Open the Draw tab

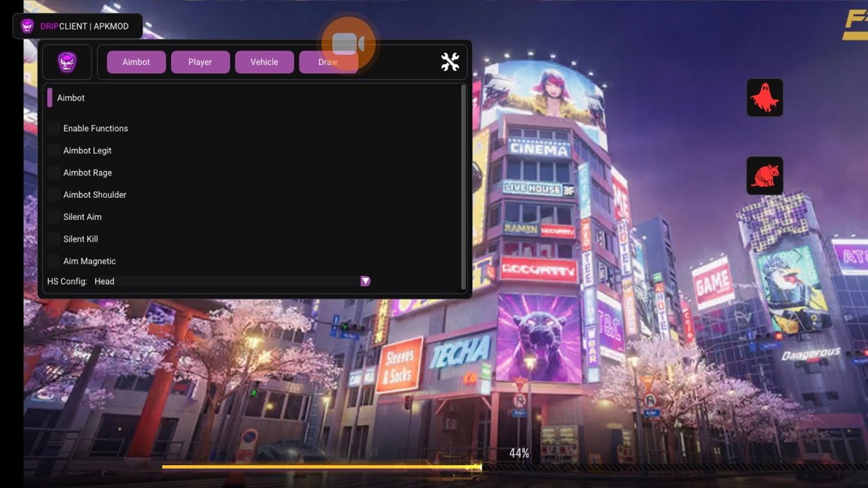[328, 62]
